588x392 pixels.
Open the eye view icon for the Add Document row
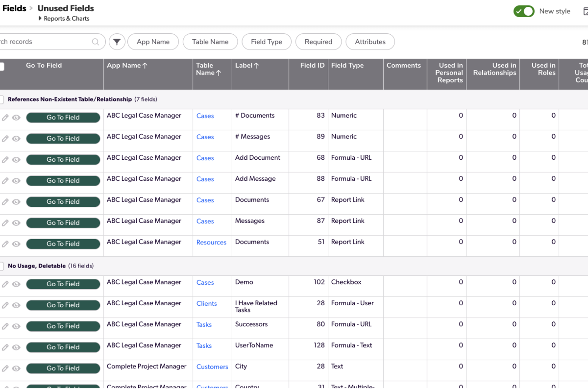[x=17, y=160]
